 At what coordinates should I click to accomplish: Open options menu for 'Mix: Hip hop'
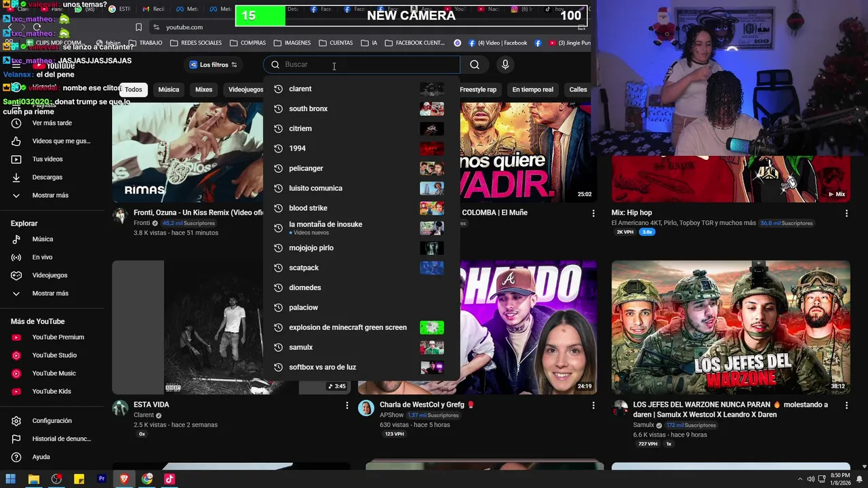[846, 213]
